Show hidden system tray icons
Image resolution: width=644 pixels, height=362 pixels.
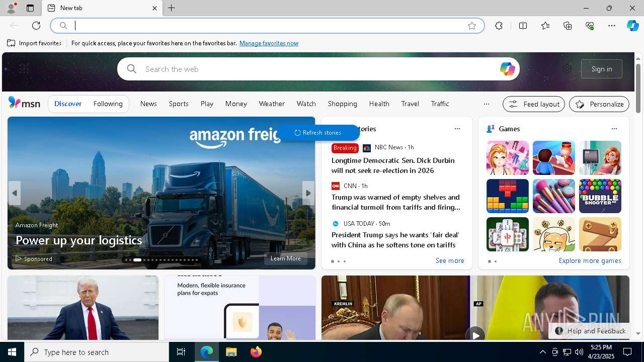[x=542, y=352]
